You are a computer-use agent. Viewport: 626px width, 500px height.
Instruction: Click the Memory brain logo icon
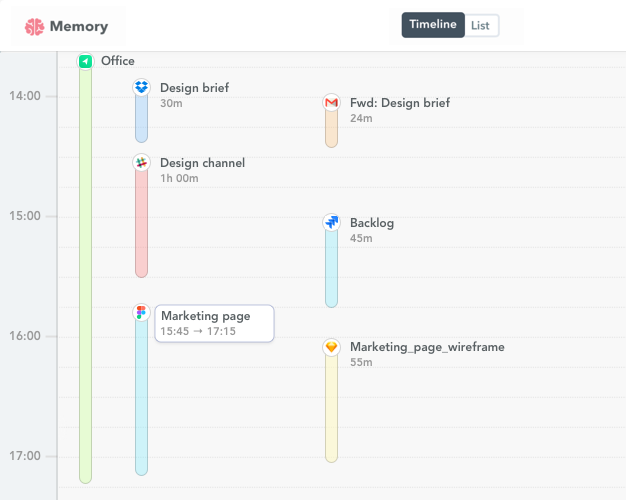click(35, 27)
